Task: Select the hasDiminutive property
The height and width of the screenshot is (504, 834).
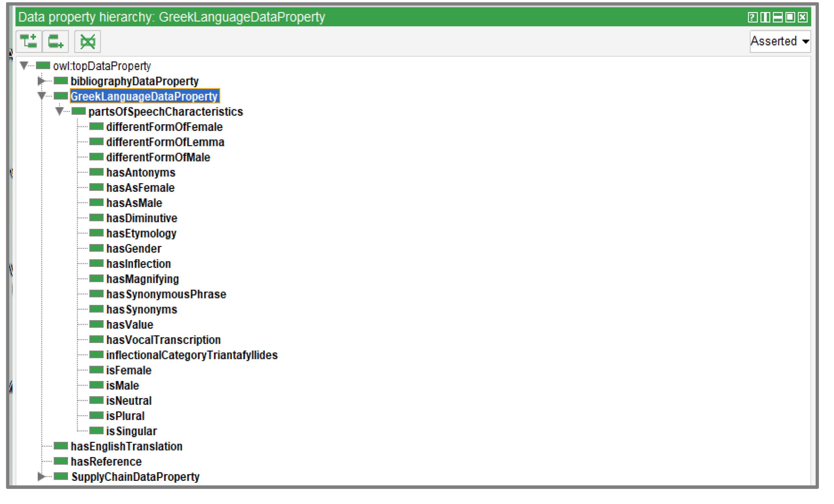Action: coord(142,218)
